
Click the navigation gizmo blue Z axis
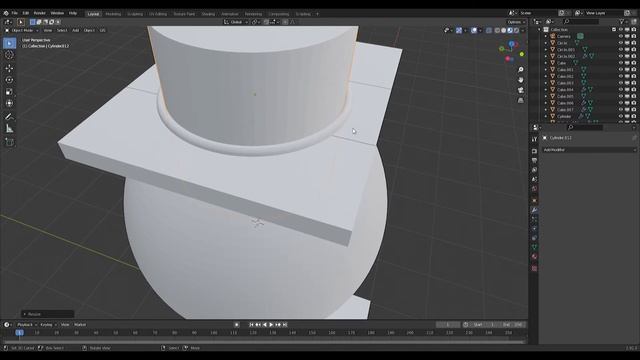[511, 43]
